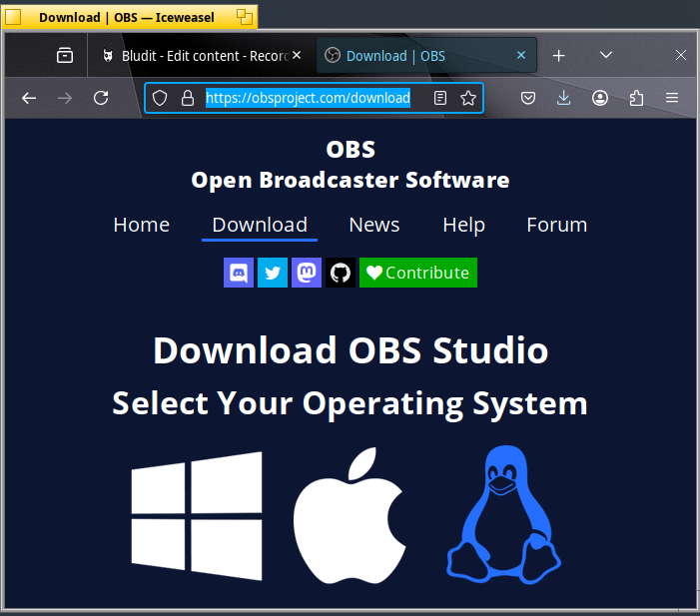Open the OBS Mastodon icon
Image resolution: width=700 pixels, height=616 pixels.
[307, 273]
